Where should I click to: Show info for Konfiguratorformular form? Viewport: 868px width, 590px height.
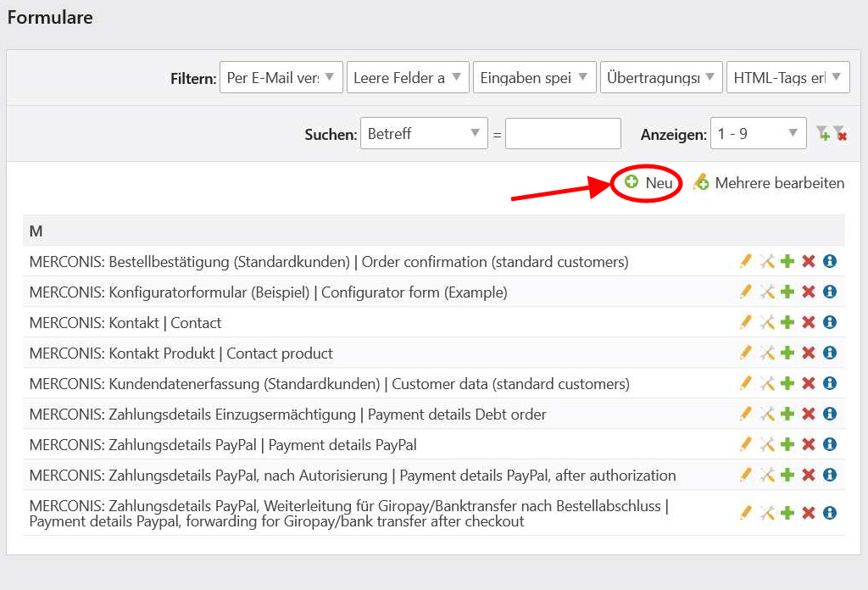[829, 292]
